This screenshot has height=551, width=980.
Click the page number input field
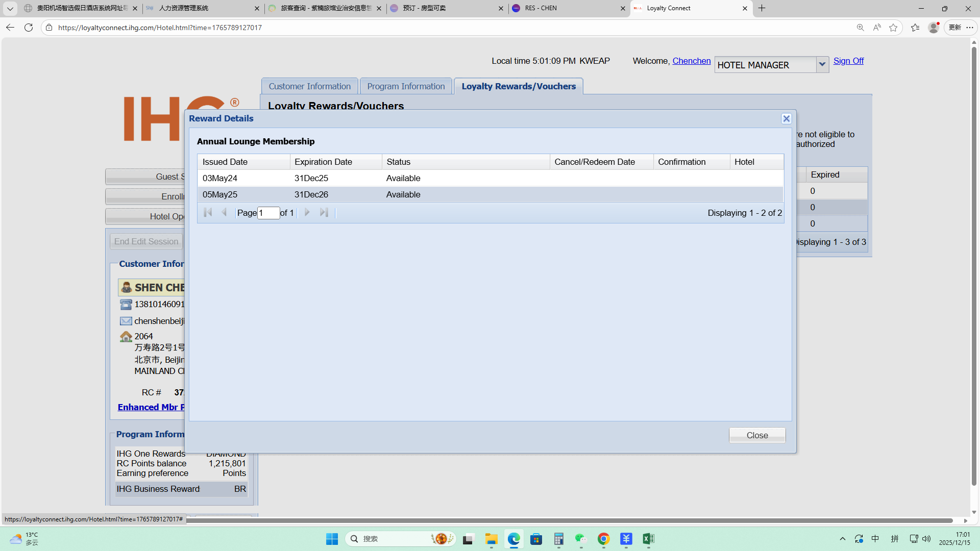point(268,213)
